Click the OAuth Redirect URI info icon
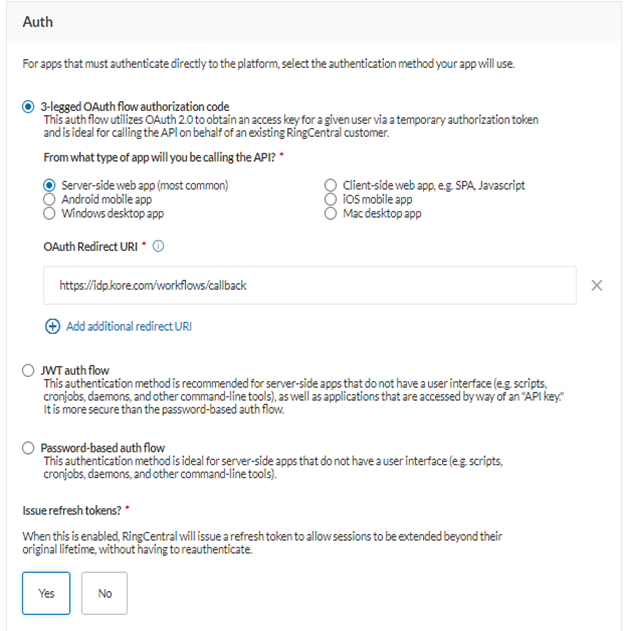Image resolution: width=624 pixels, height=631 pixels. 159,246
